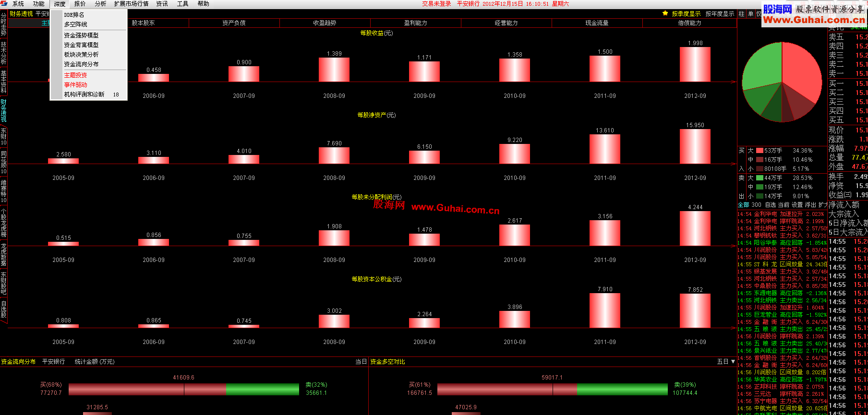Open the 分析 menu
This screenshot has width=868, height=415.
coord(100,4)
